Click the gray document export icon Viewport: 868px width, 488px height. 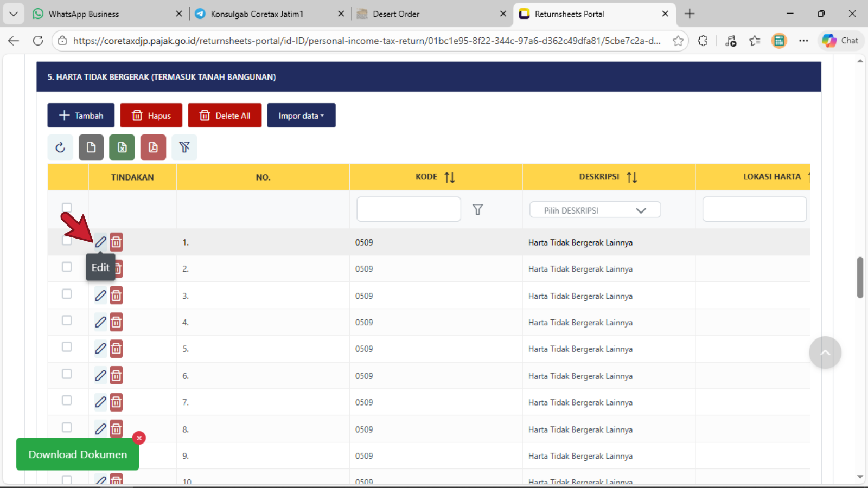pyautogui.click(x=91, y=147)
